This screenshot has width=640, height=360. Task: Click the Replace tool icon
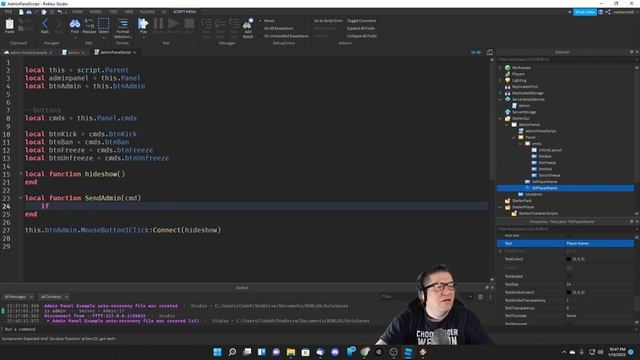coord(89,25)
